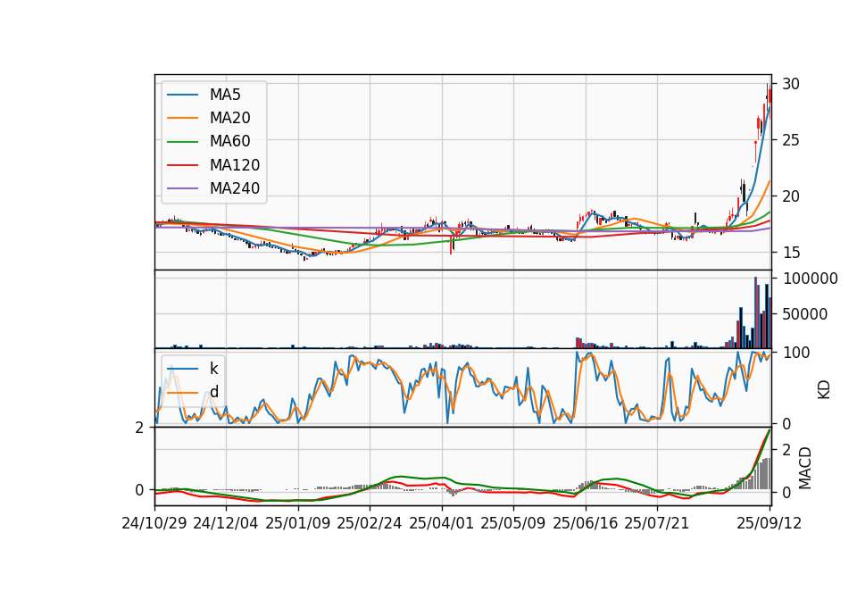
Task: Click the 25/07/21 date axis label
Action: pos(657,524)
